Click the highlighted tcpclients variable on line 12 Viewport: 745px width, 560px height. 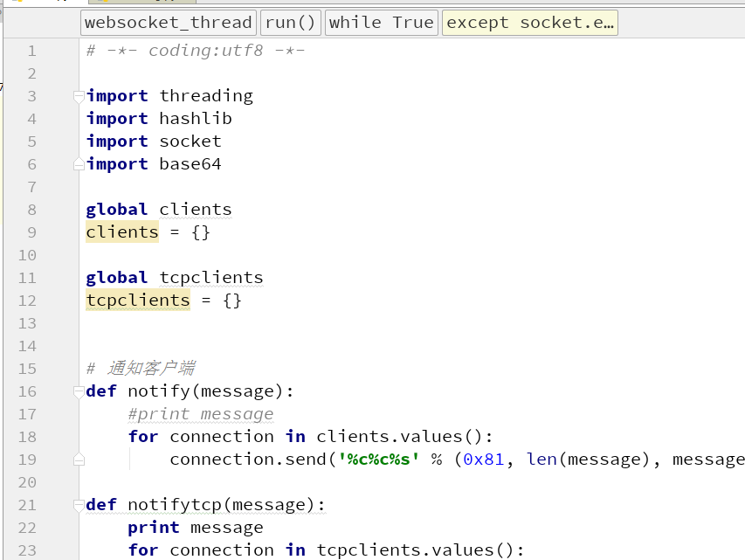click(137, 301)
